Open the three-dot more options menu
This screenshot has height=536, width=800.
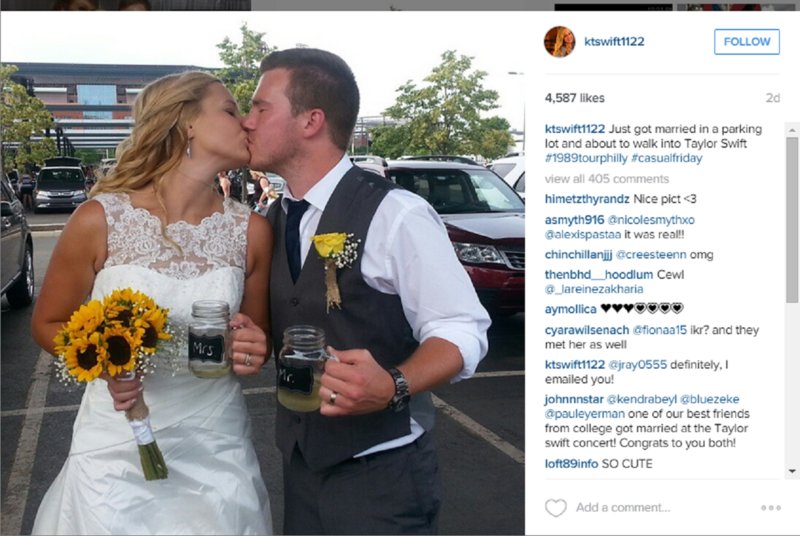[770, 508]
